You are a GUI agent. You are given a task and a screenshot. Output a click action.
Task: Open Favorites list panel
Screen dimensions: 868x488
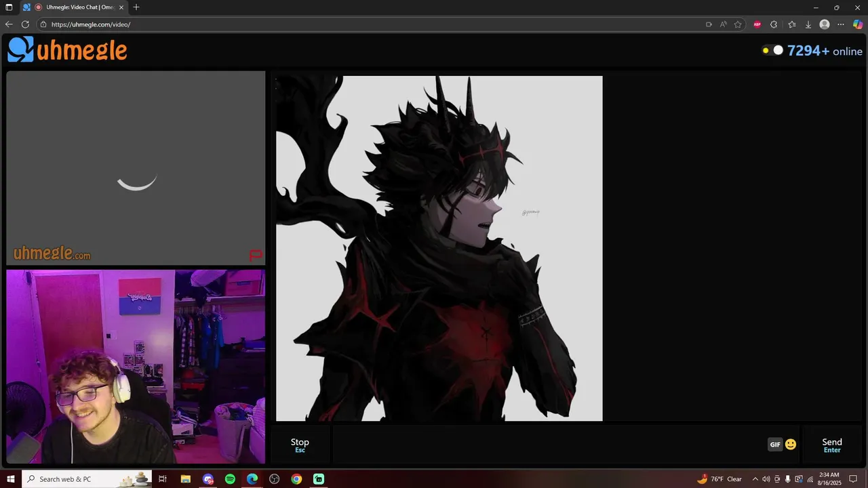click(x=791, y=24)
